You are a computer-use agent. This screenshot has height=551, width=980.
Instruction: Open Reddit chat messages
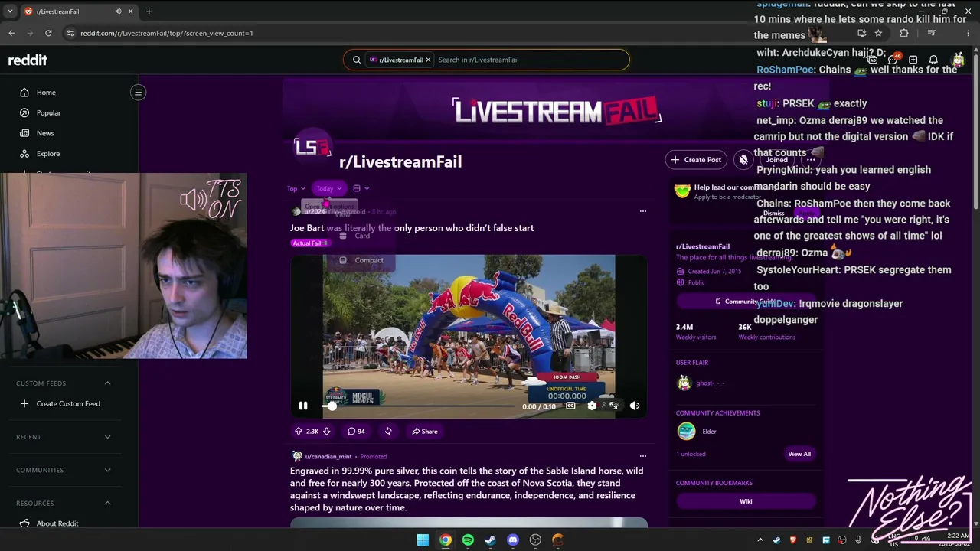coord(893,60)
